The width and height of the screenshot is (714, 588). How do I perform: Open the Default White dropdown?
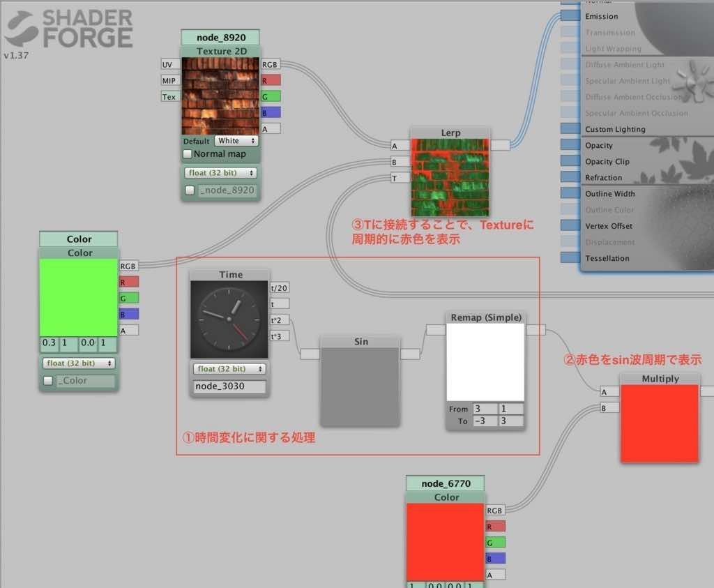(x=236, y=140)
